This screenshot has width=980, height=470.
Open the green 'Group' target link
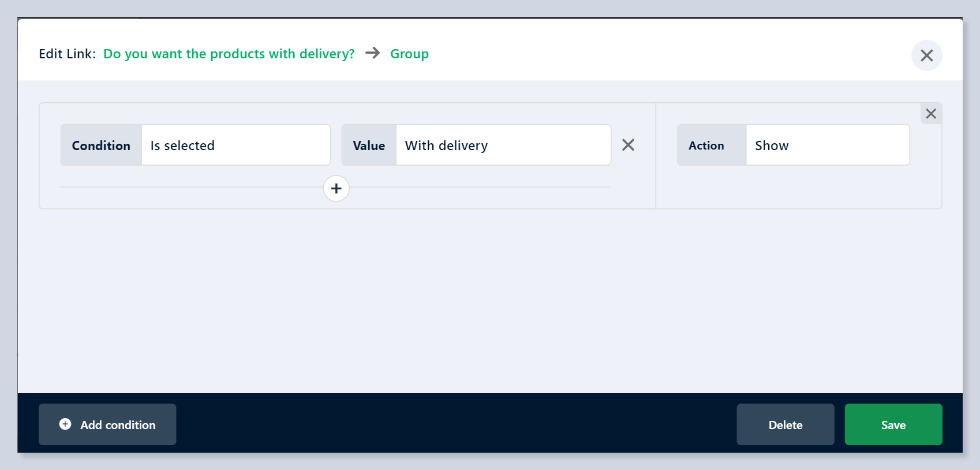click(x=409, y=54)
